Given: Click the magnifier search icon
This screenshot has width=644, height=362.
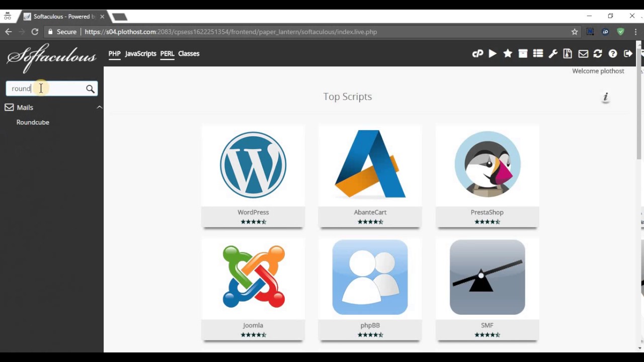Looking at the screenshot, I should pyautogui.click(x=90, y=89).
